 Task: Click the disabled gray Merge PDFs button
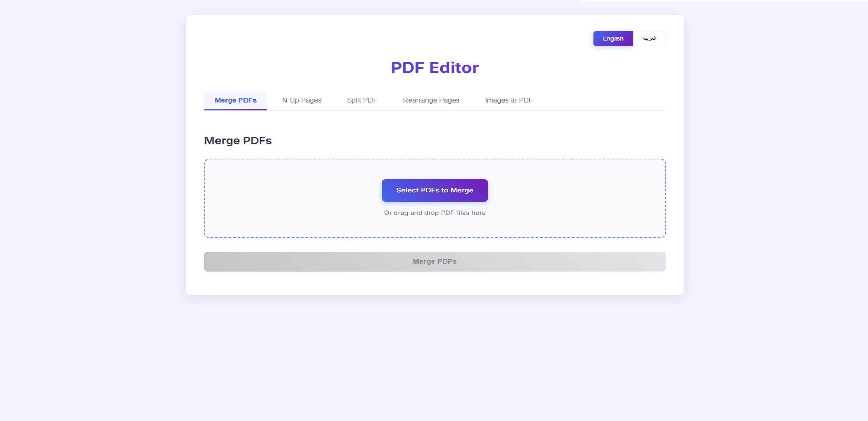click(435, 262)
